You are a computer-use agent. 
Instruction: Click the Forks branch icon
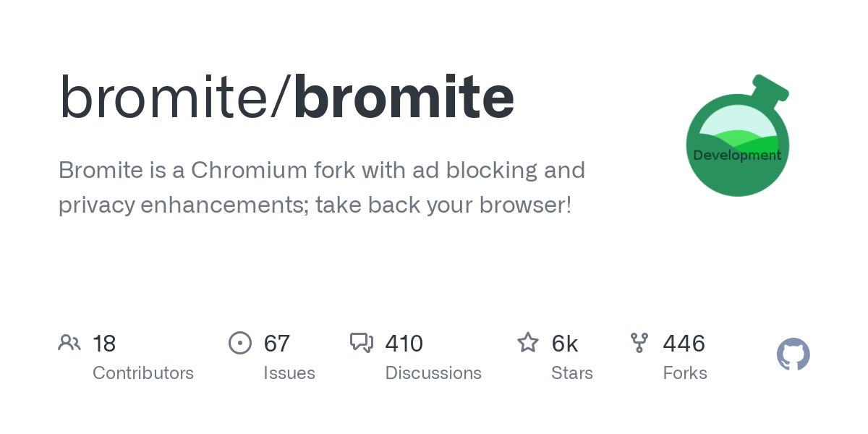point(639,342)
